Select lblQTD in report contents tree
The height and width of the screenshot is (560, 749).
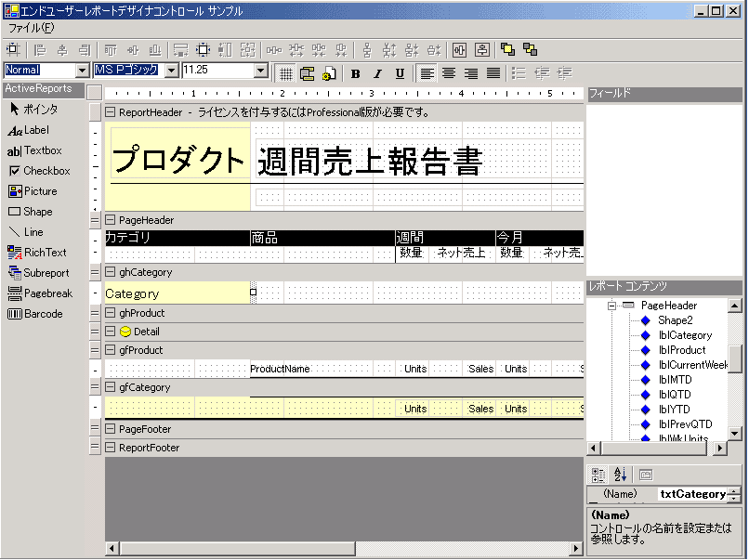click(x=675, y=395)
